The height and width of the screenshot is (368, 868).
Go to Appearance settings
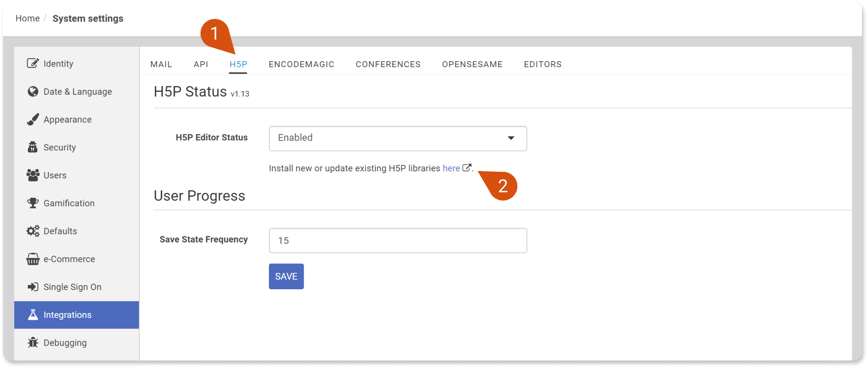[x=77, y=119]
